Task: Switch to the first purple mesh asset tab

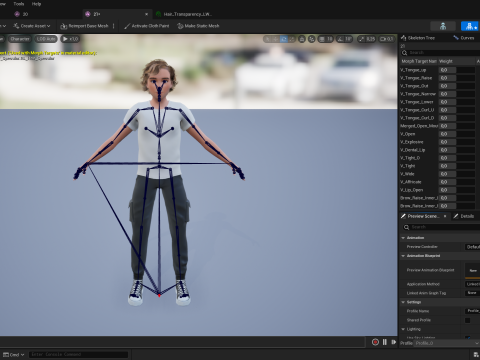Action: 21,14
